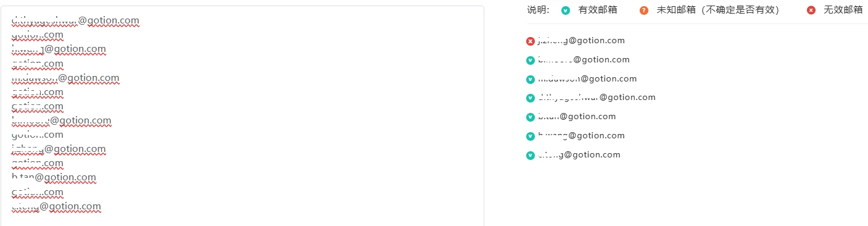This screenshot has width=868, height=226.
Task: Click the green check icon beside the m.dawson result
Action: [x=530, y=80]
